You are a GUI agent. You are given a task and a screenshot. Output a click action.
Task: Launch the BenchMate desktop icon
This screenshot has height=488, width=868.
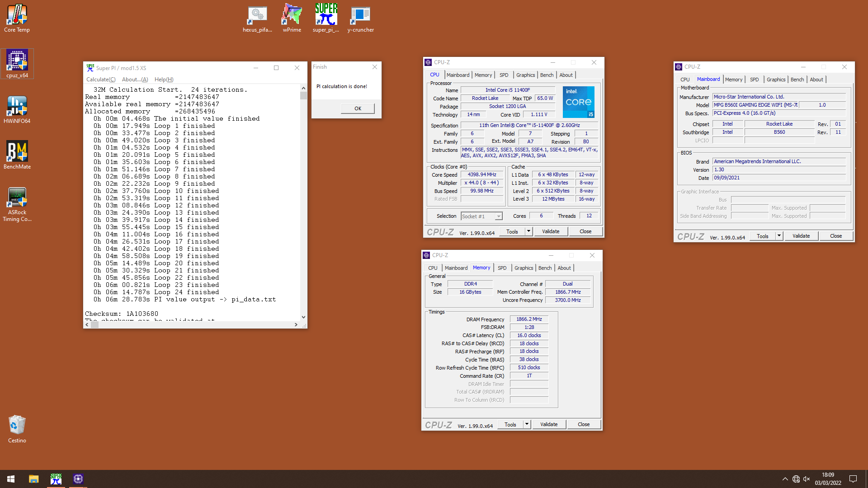(17, 155)
